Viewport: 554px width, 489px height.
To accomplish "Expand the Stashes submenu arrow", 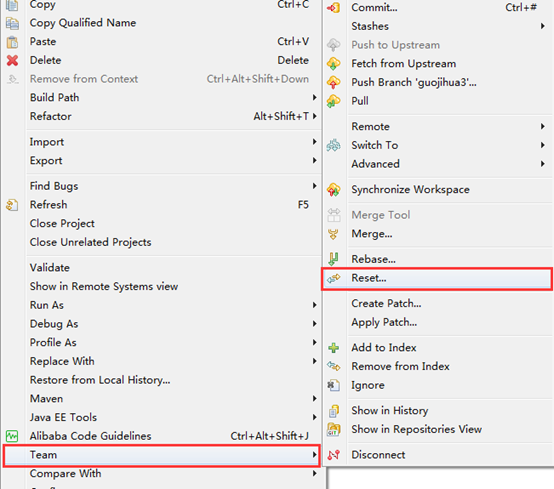I will tap(543, 26).
